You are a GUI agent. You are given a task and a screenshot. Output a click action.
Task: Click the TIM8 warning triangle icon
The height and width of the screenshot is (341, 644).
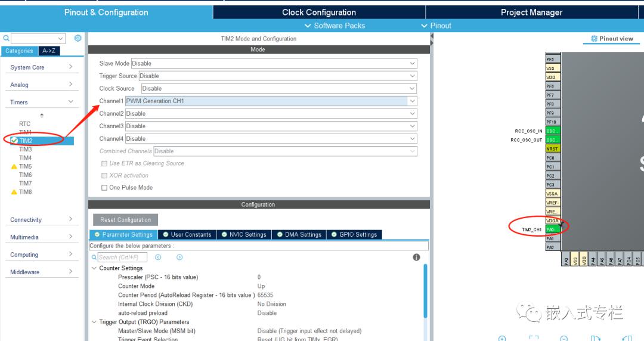[14, 192]
